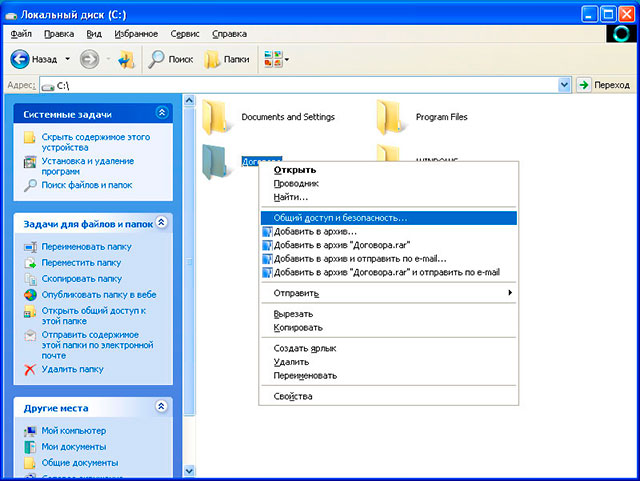Image resolution: width=640 pixels, height=481 pixels.
Task: Open the Forward button history dropdown arrow
Action: [x=108, y=59]
